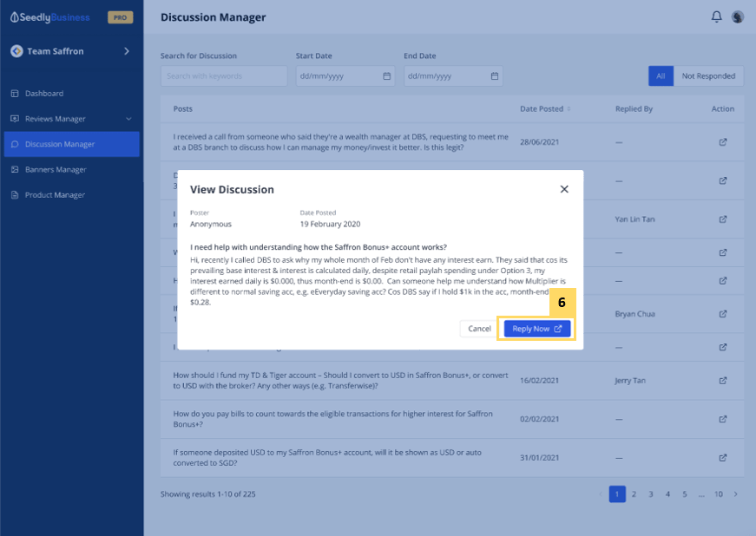This screenshot has width=756, height=536.
Task: Click the End Date calendar icon
Action: [x=495, y=76]
